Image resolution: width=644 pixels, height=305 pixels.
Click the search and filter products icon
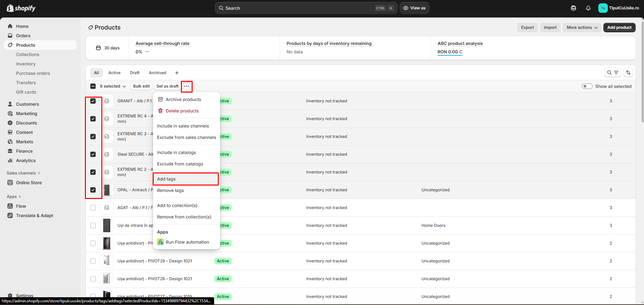(612, 72)
